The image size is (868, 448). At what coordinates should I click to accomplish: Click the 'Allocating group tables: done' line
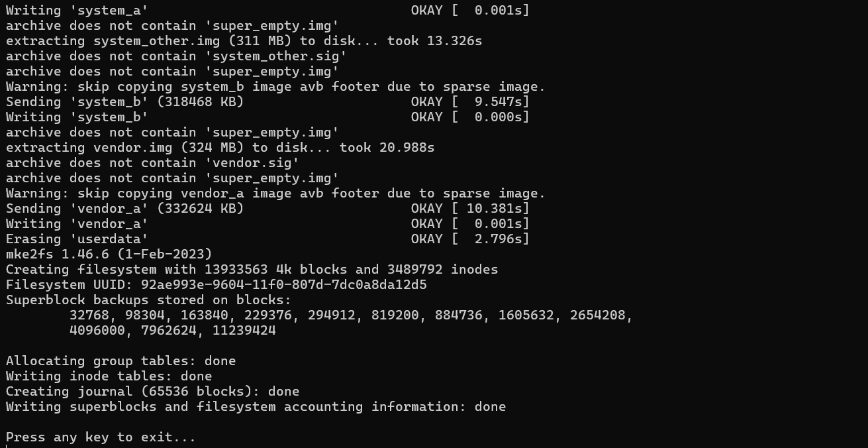coord(121,361)
